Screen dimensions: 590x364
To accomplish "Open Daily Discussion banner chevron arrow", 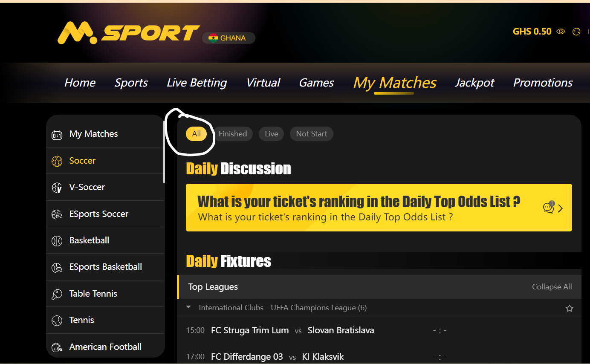I will [x=560, y=208].
